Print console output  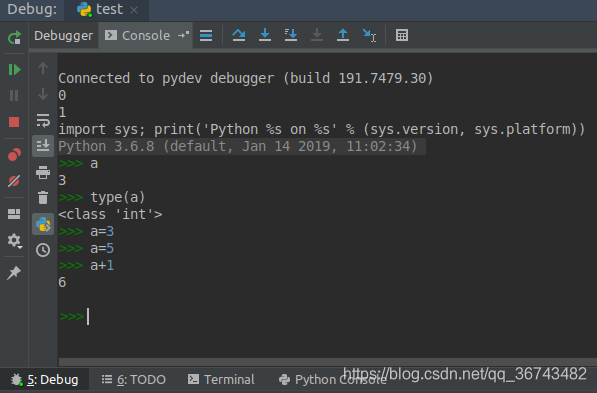tap(43, 172)
